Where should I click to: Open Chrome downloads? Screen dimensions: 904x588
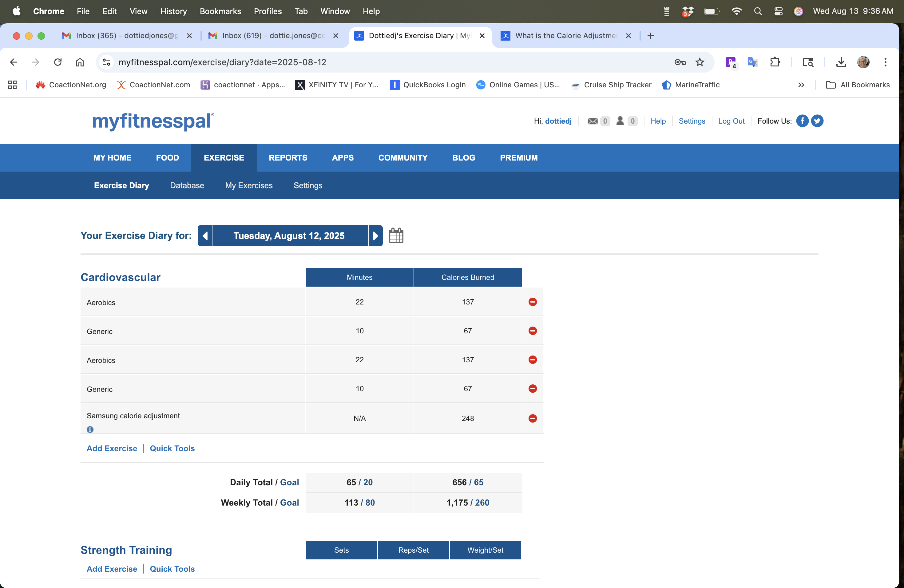click(841, 62)
